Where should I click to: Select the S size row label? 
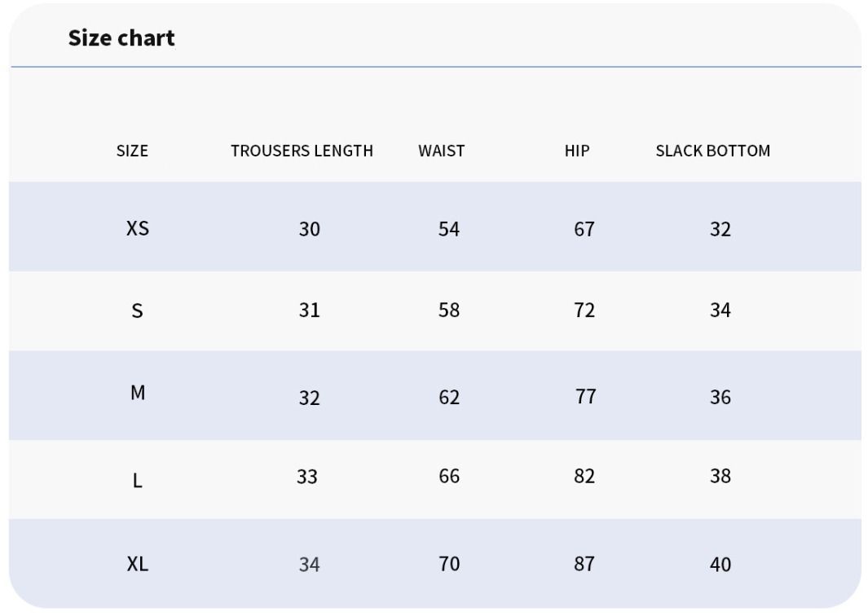pos(137,310)
